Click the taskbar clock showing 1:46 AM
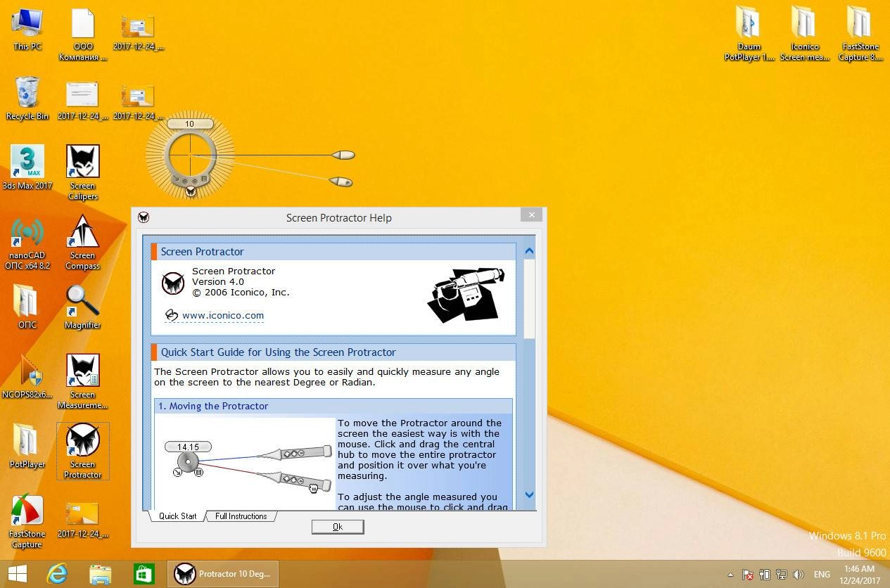 (859, 574)
